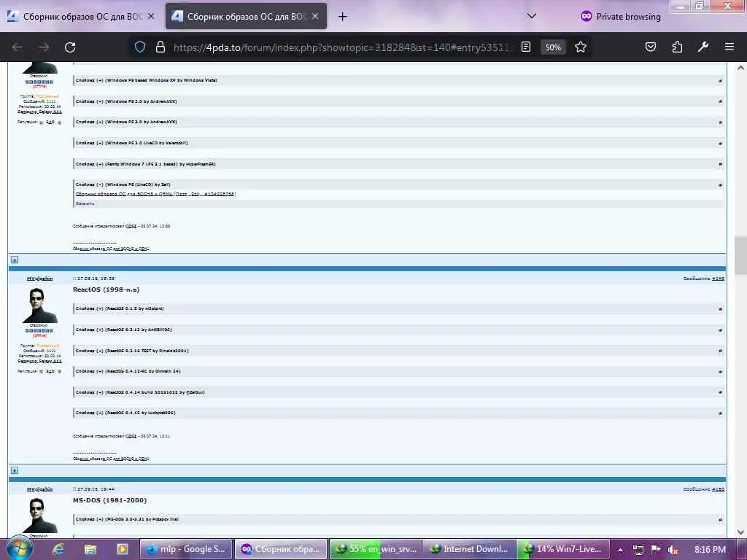List all tabs with the chevron

pos(532,16)
